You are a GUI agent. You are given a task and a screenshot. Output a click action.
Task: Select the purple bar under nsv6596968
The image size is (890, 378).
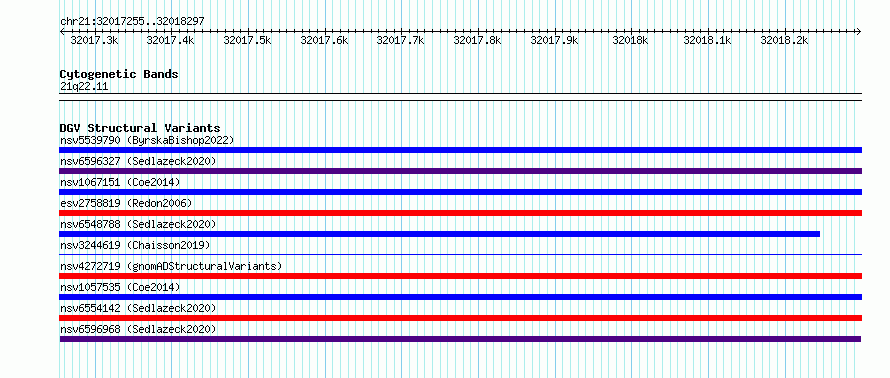coord(460,339)
